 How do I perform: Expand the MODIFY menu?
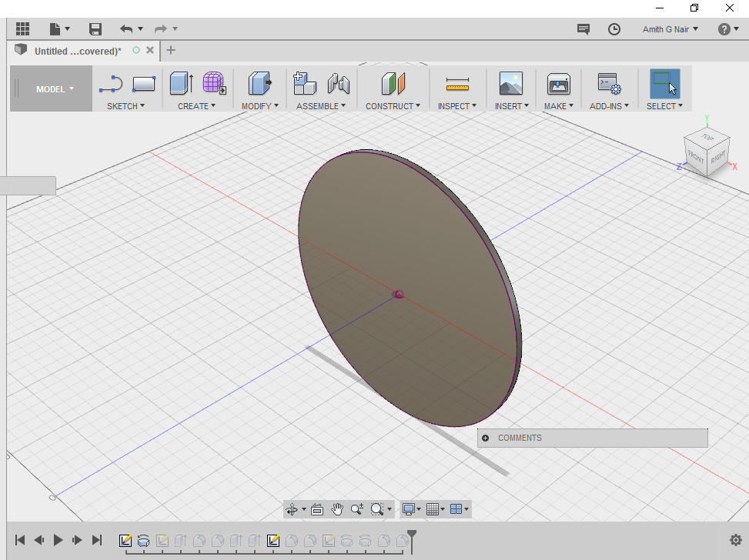point(260,106)
